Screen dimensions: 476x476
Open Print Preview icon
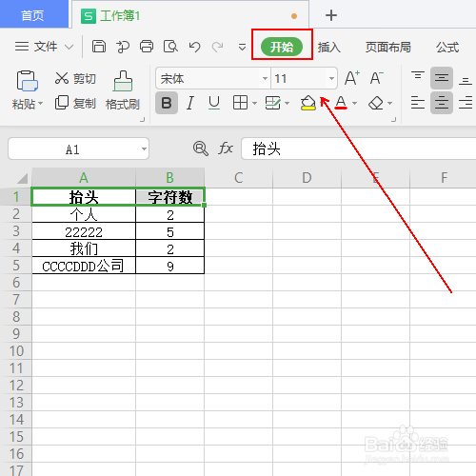click(x=170, y=47)
